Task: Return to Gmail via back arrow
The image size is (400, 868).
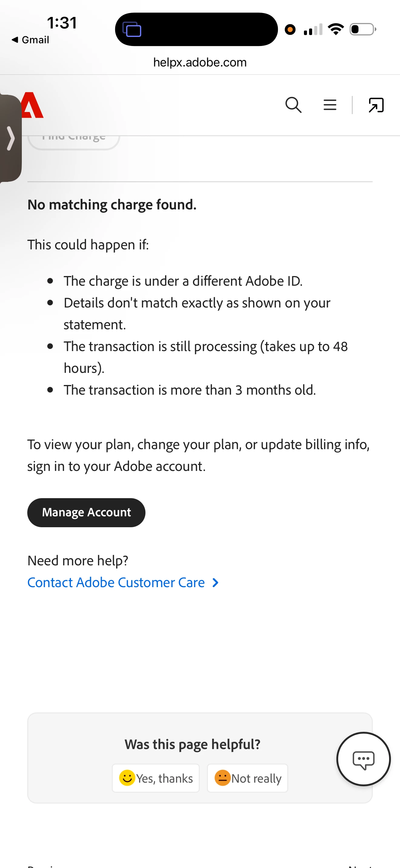Action: point(30,40)
